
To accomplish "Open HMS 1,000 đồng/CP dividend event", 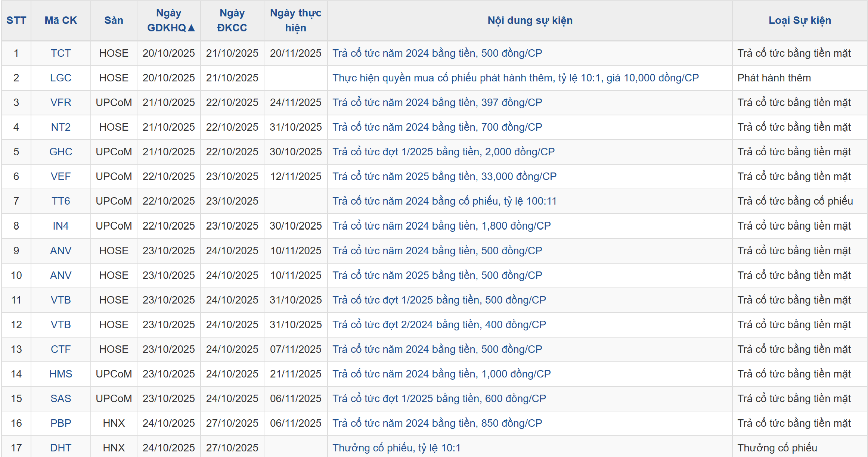I will [441, 374].
